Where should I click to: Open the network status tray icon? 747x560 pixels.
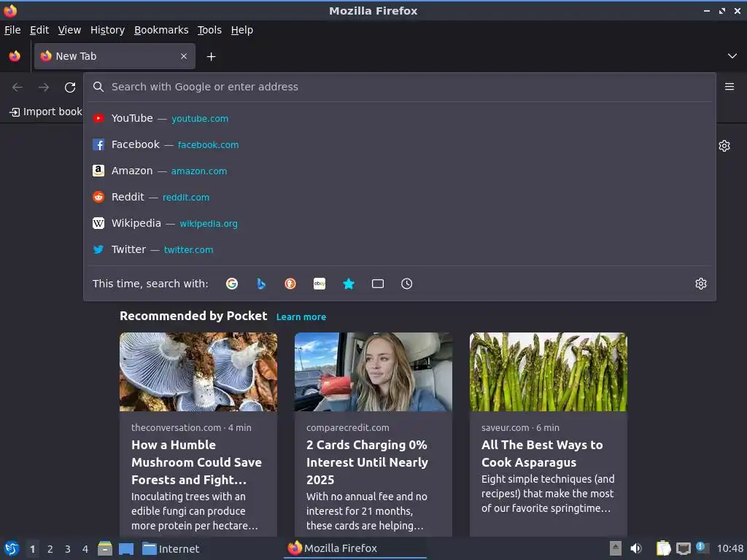(x=684, y=548)
